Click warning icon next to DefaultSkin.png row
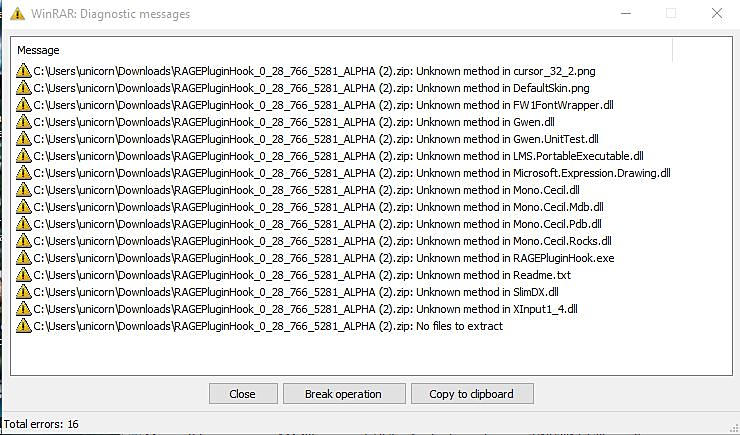 tap(24, 88)
